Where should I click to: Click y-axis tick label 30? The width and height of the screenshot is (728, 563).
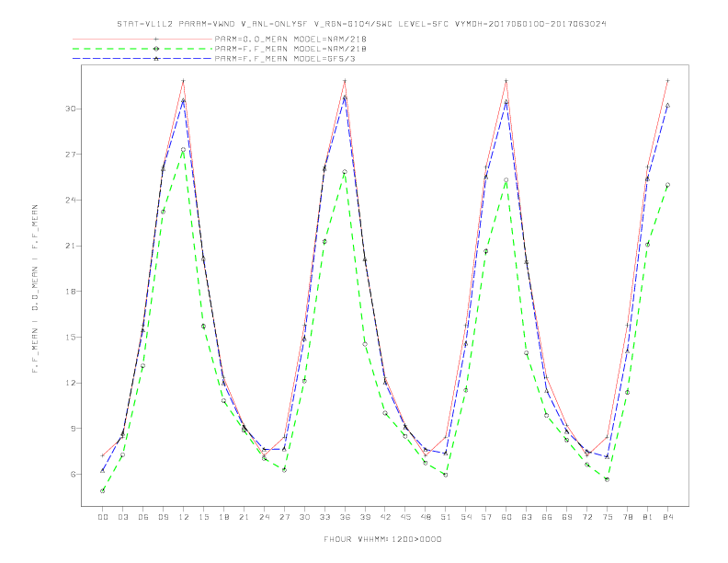[x=70, y=109]
